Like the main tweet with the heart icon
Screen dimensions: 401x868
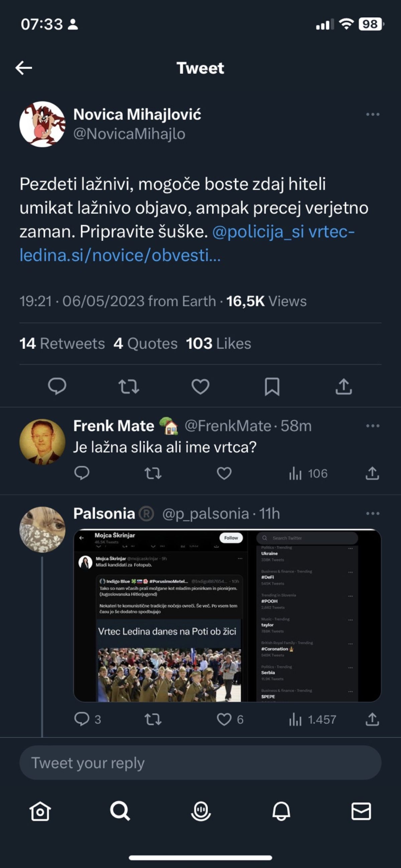click(200, 386)
